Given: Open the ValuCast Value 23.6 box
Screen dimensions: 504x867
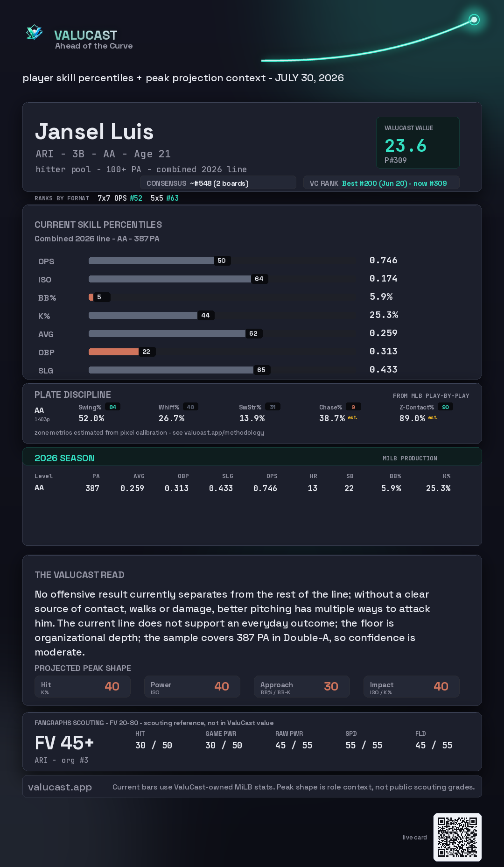Looking at the screenshot, I should coord(418,142).
